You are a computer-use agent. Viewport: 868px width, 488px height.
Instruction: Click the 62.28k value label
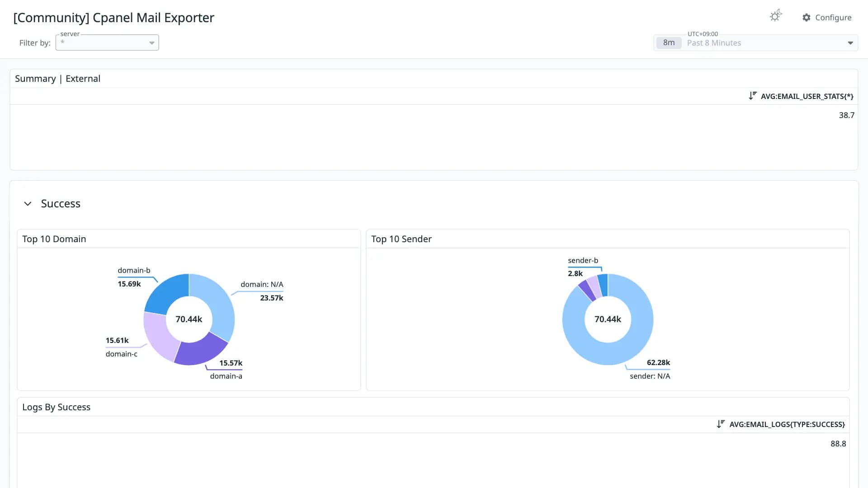tap(658, 362)
